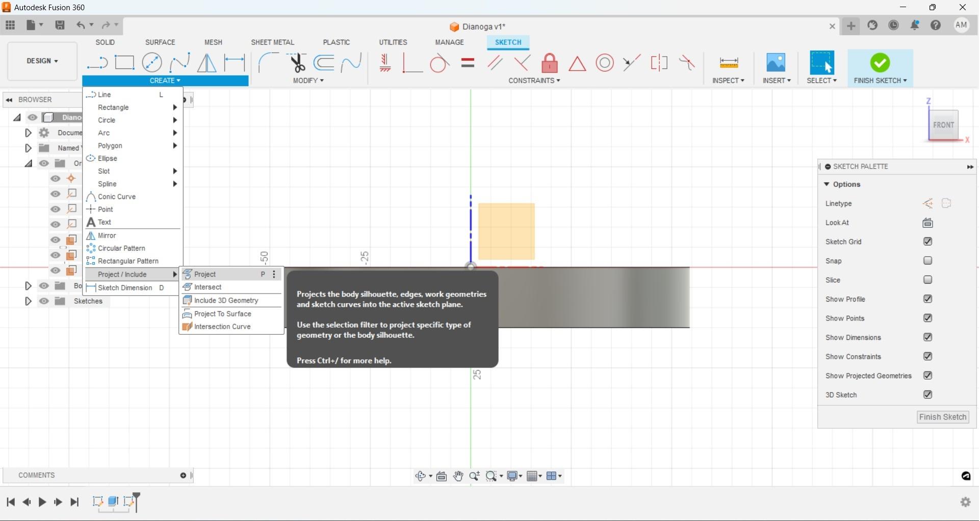This screenshot has height=521, width=980.
Task: Apply the Coincident constraint
Action: pos(412,63)
